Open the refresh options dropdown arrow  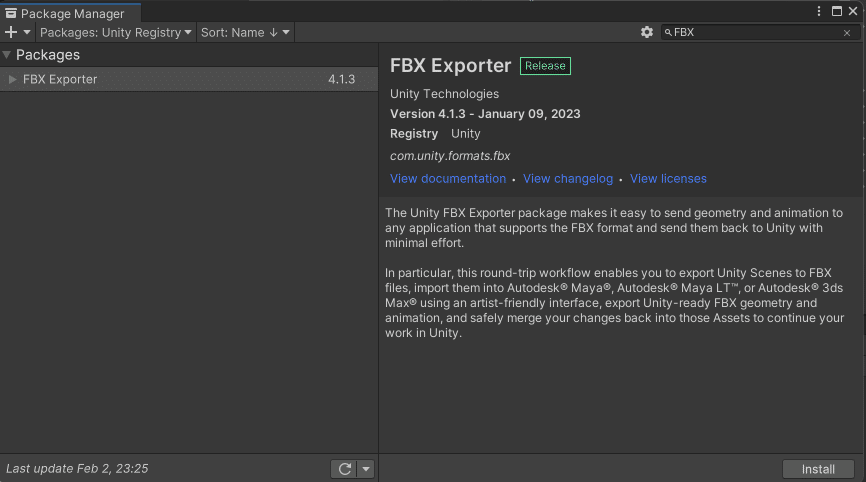[x=366, y=469]
